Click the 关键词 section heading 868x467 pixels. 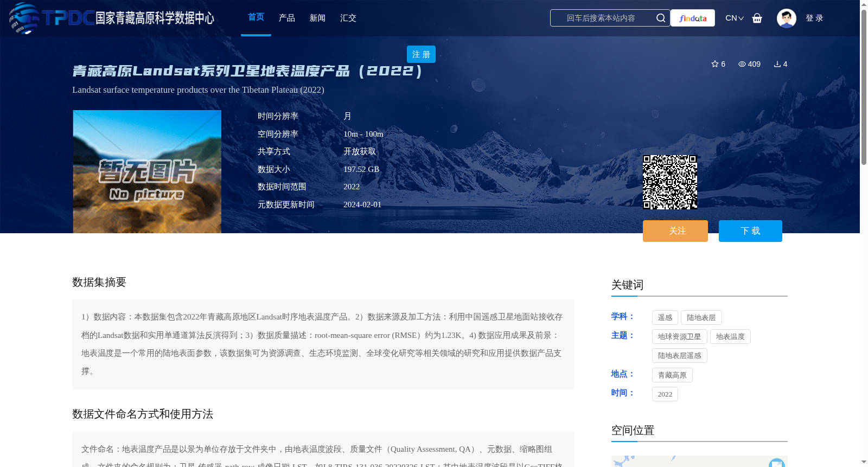click(628, 285)
